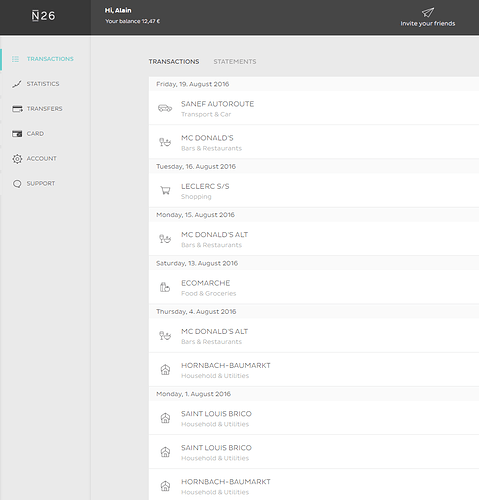
Task: Open the MC DONALD'S transaction from 19 August
Action: (x=314, y=142)
